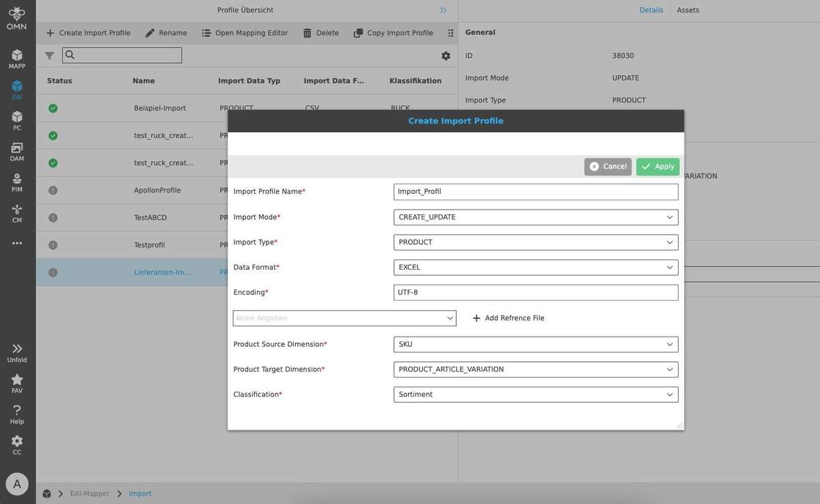Unfold the sidebar navigation
Viewport: 820px width, 504px height.
point(17,352)
